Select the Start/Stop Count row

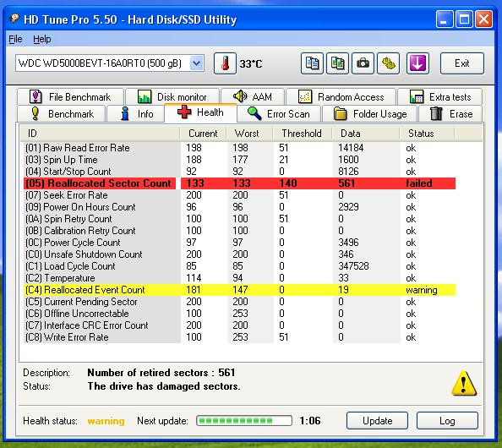[239, 172]
